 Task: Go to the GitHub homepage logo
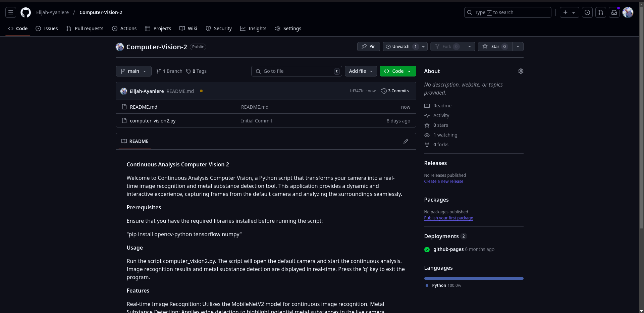pyautogui.click(x=25, y=12)
